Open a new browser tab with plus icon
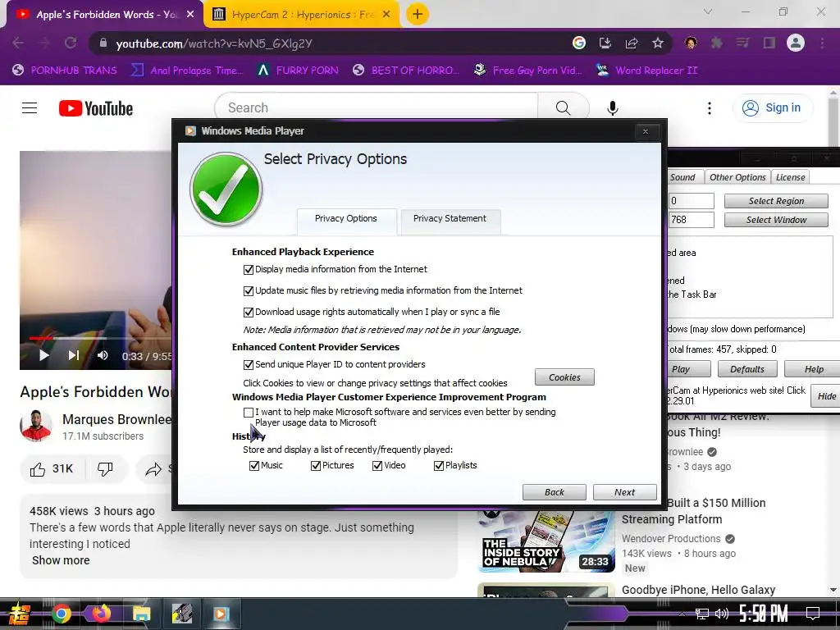Screen dimensions: 840x630 [x=418, y=15]
